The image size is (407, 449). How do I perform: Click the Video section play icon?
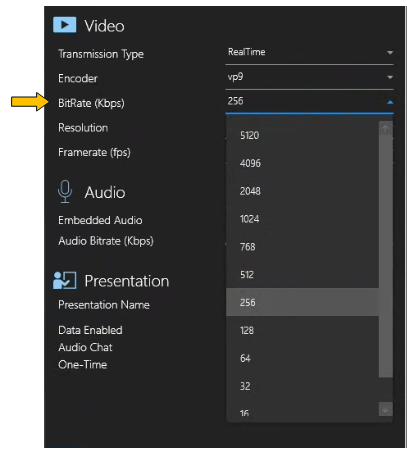click(x=65, y=25)
